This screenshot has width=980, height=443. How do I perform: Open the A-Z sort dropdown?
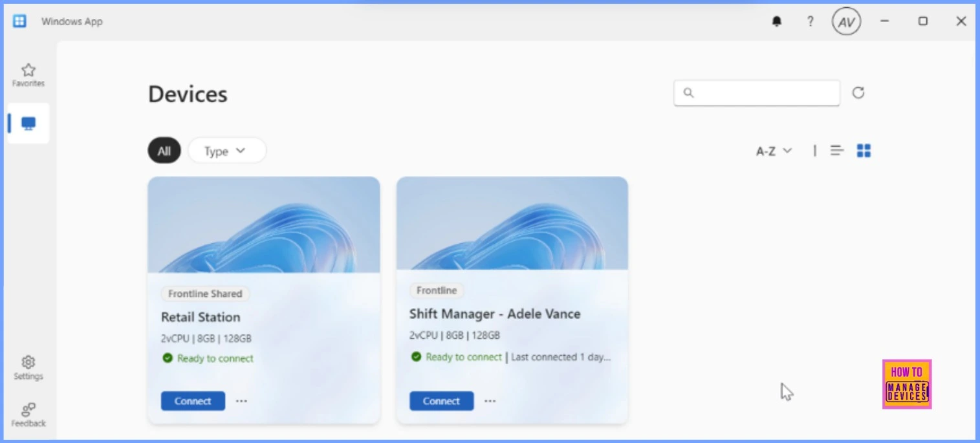point(774,151)
